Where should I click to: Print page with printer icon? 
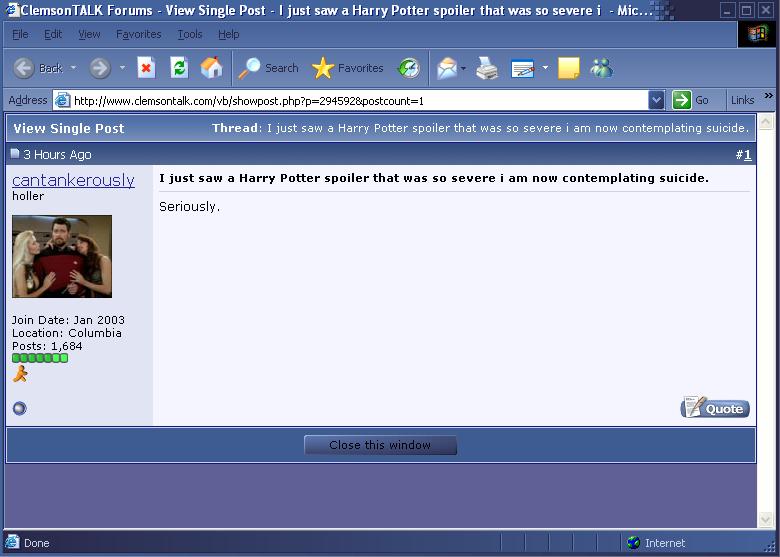(x=487, y=68)
